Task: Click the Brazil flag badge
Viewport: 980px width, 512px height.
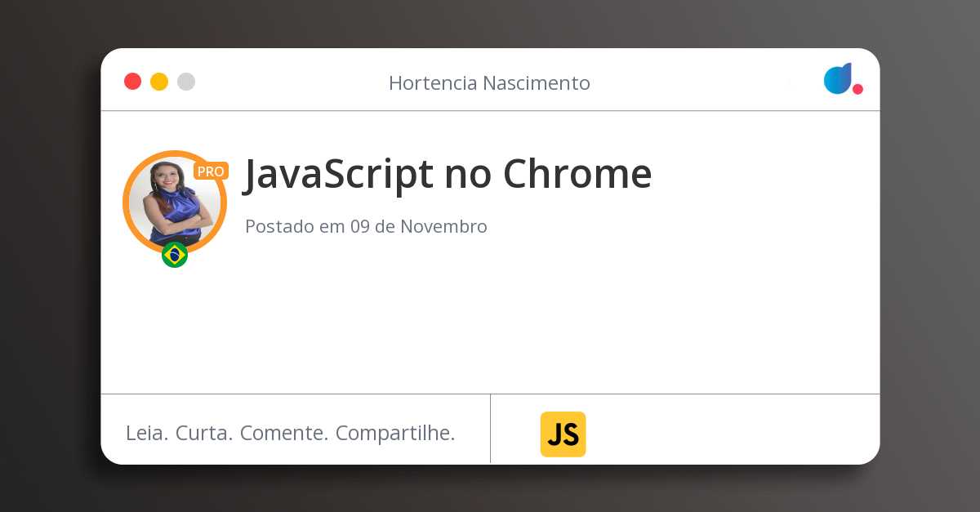Action: [175, 255]
